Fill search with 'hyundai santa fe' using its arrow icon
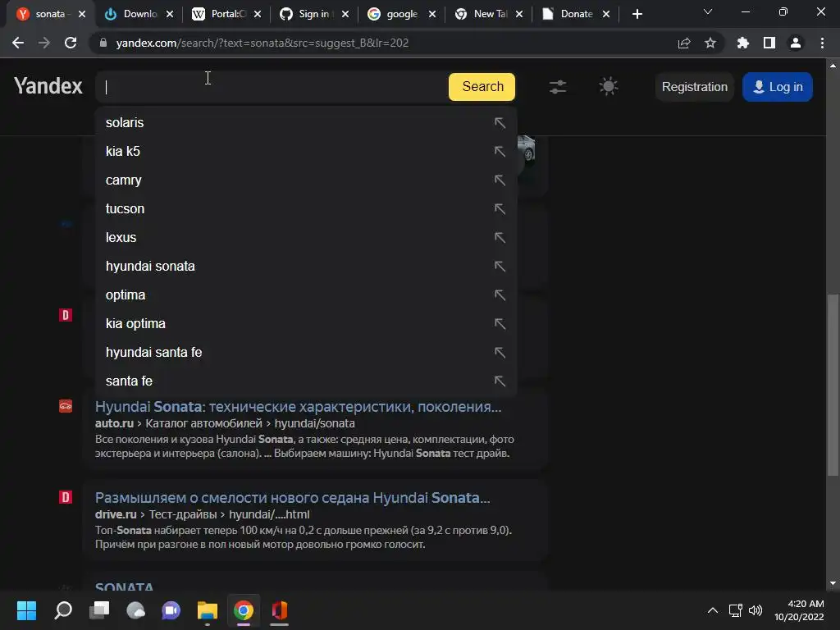 pyautogui.click(x=500, y=353)
